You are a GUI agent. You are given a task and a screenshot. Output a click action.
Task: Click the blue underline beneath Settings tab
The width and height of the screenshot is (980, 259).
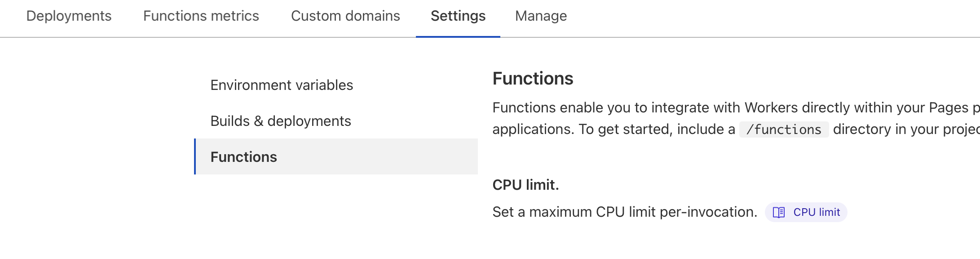point(458,36)
